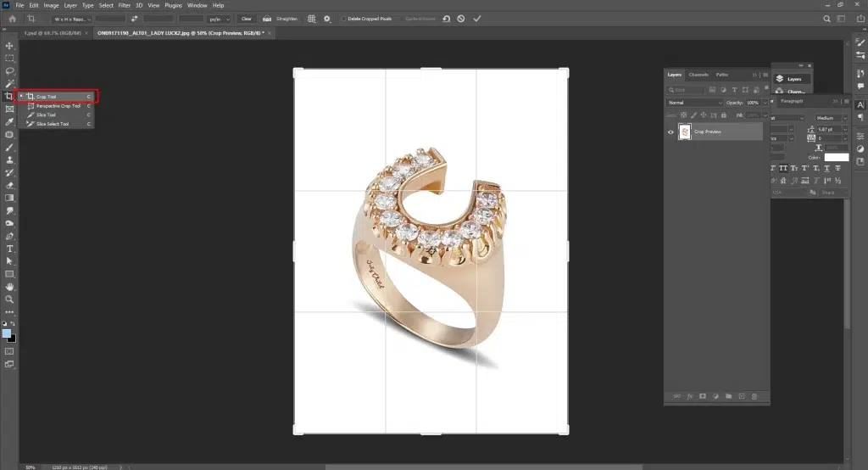The height and width of the screenshot is (470, 868).
Task: Choose Slice Select Tool from flyout
Action: [55, 124]
